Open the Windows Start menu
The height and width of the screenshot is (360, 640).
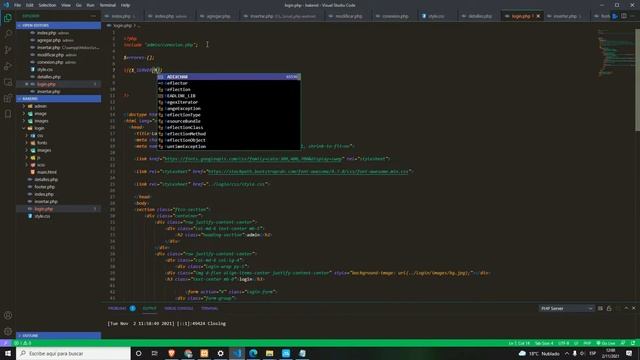[x=8, y=353]
